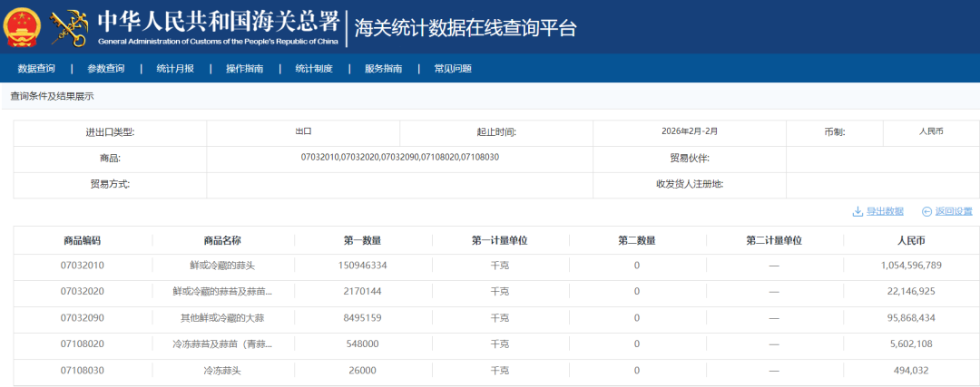
Task: Click the 人民币 column header in table
Action: [910, 240]
